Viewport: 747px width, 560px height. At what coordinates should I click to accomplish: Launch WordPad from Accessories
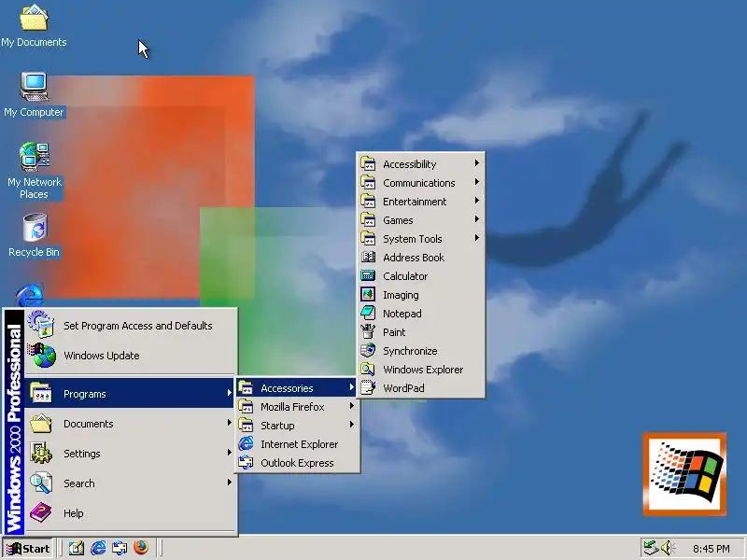[421, 388]
